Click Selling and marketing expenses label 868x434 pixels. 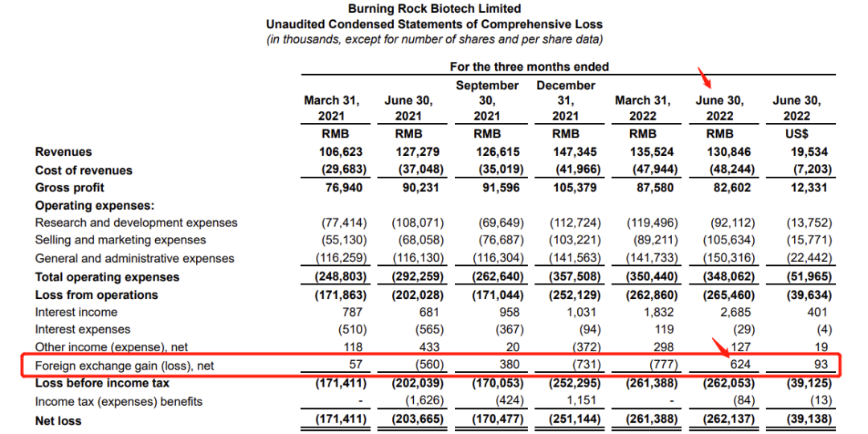coord(120,240)
